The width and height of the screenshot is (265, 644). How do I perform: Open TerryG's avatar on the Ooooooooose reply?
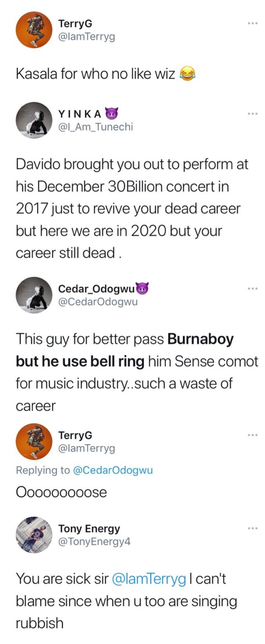34,441
